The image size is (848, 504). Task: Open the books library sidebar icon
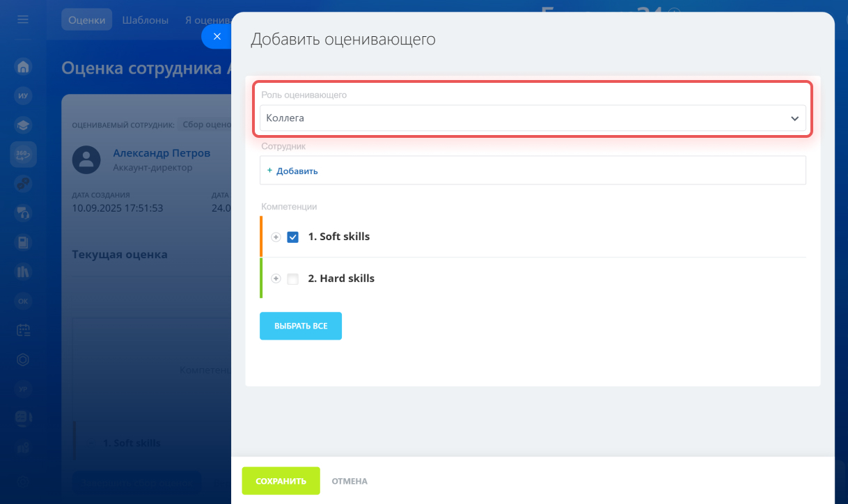point(23,271)
